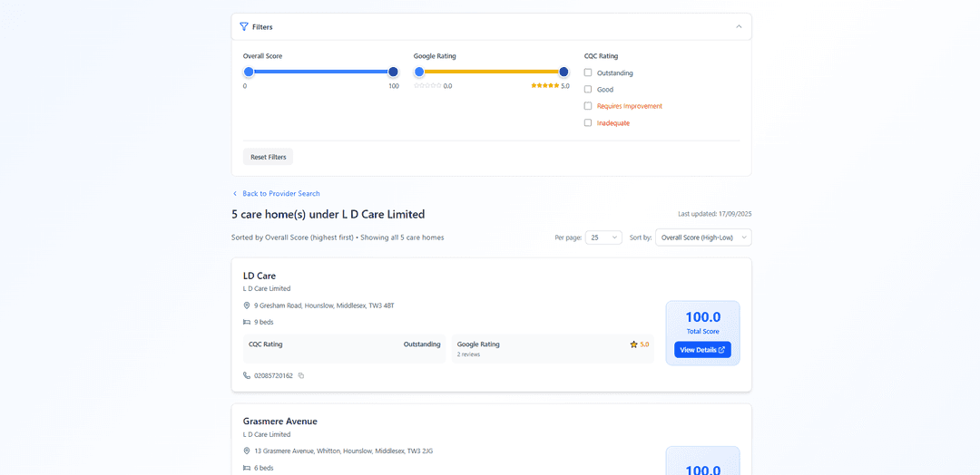Open the Per page dropdown showing 25

(x=603, y=237)
